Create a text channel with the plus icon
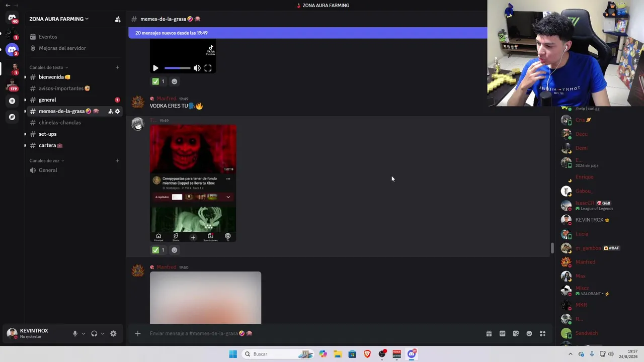Screen dimensions: 644x362 tap(117, 67)
